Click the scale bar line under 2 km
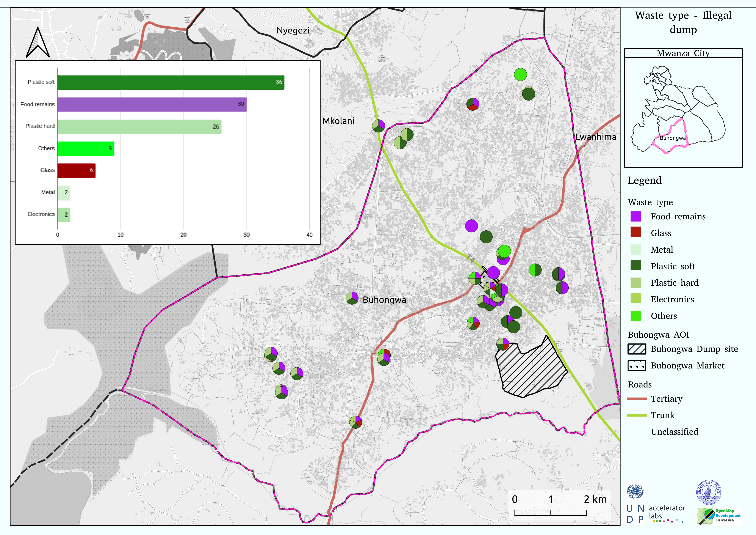The width and height of the screenshot is (756, 535). 551,513
